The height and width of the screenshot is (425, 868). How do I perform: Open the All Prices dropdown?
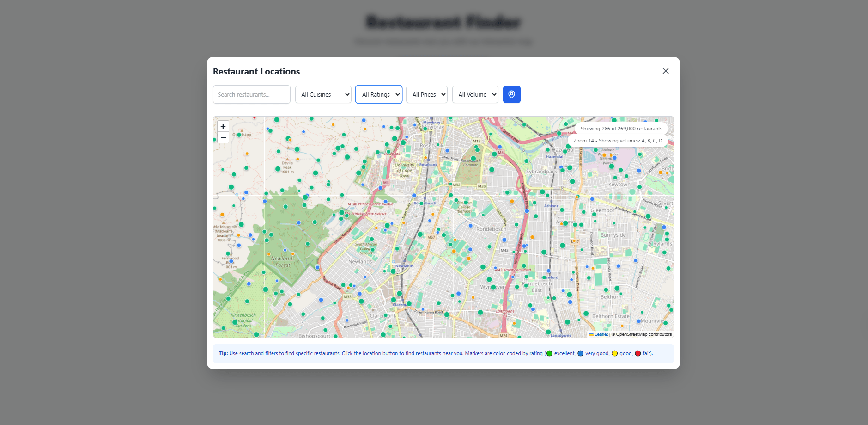426,94
